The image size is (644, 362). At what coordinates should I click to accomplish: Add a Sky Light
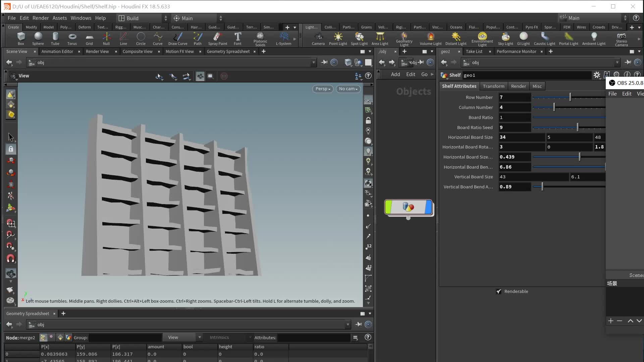tap(505, 38)
